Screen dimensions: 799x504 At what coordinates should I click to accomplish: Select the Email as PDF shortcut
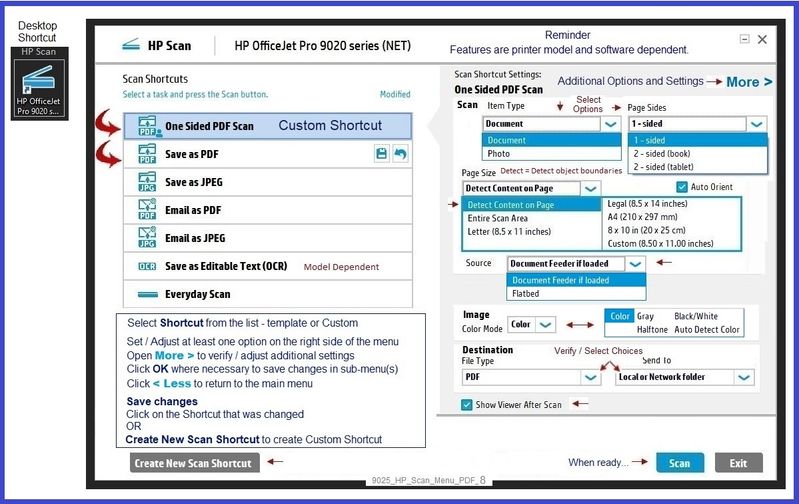point(268,210)
